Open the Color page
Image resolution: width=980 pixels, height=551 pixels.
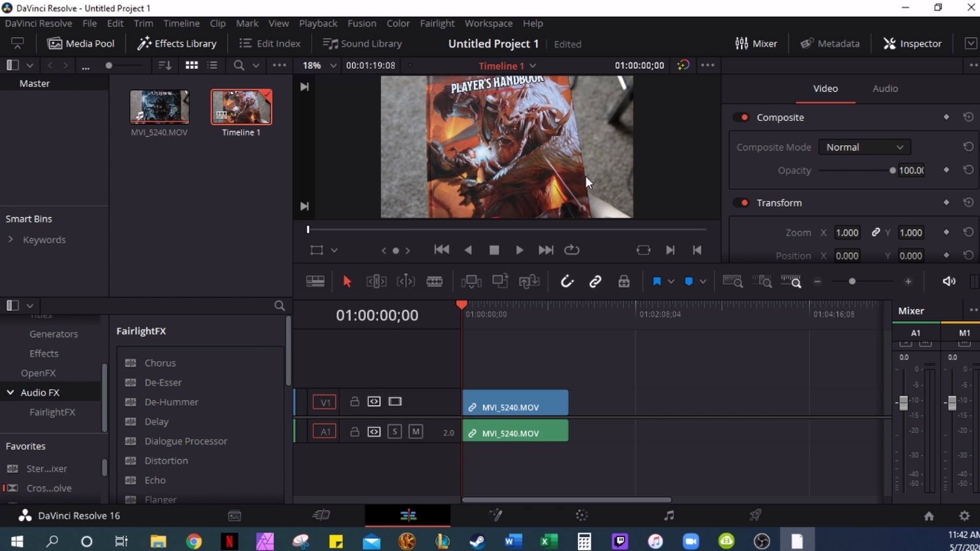(x=582, y=516)
